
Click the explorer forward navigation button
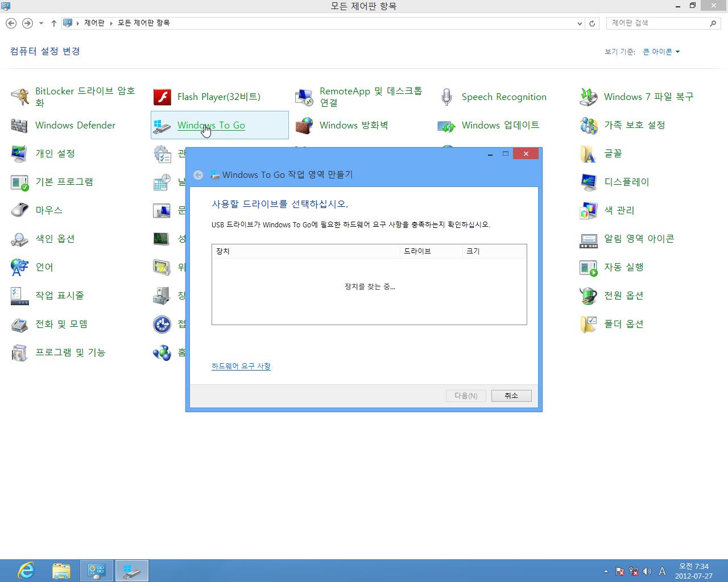point(27,23)
